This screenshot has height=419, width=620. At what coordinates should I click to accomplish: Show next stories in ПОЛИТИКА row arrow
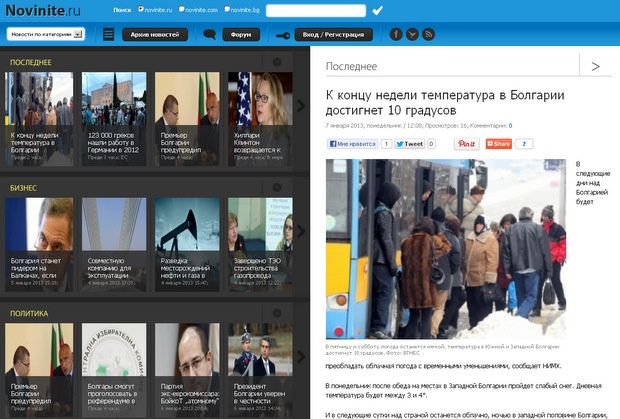[x=301, y=357]
